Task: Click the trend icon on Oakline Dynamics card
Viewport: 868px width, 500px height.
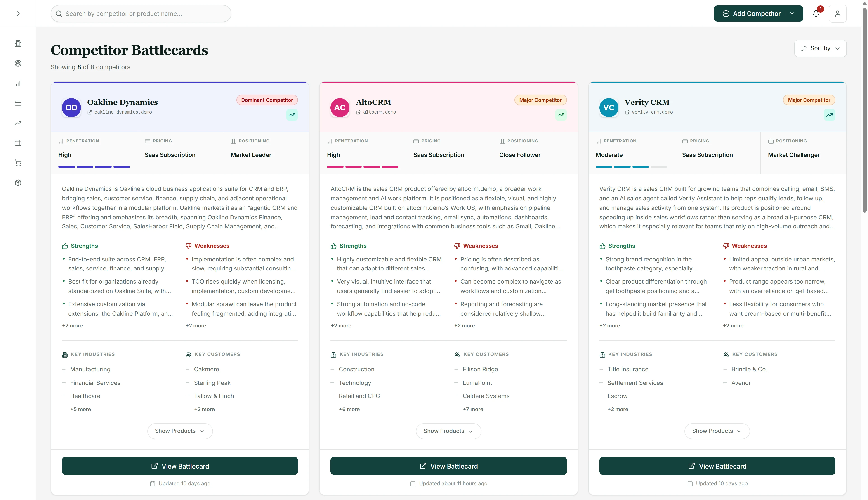Action: (292, 115)
